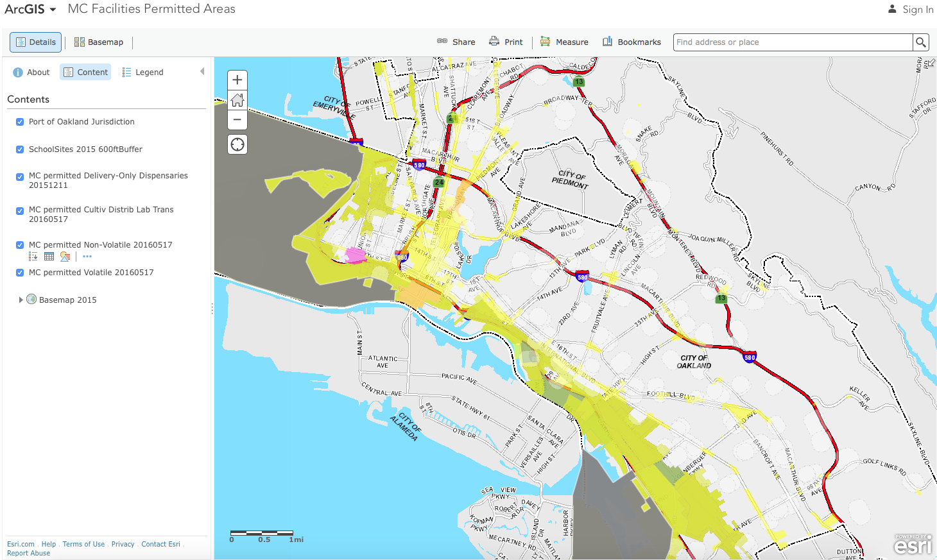This screenshot has height=560, width=937.
Task: Expand the Basemap 2015 group
Action: pos(21,300)
